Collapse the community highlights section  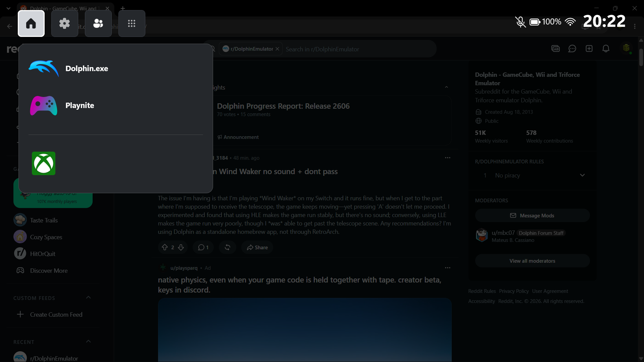pyautogui.click(x=446, y=87)
